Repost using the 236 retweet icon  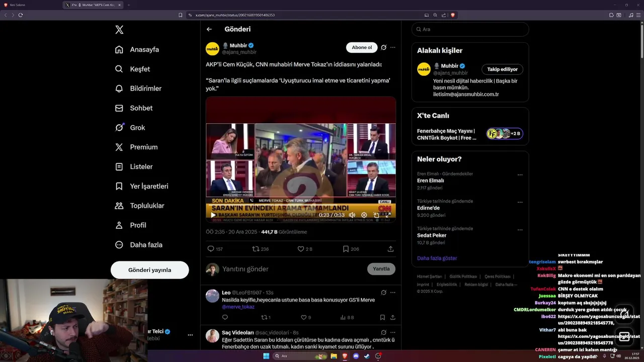point(261,249)
